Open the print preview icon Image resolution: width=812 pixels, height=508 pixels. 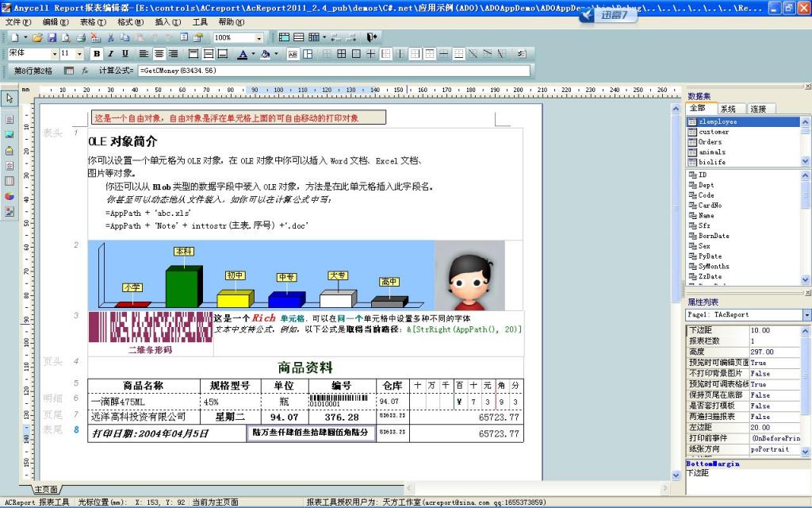(x=66, y=37)
